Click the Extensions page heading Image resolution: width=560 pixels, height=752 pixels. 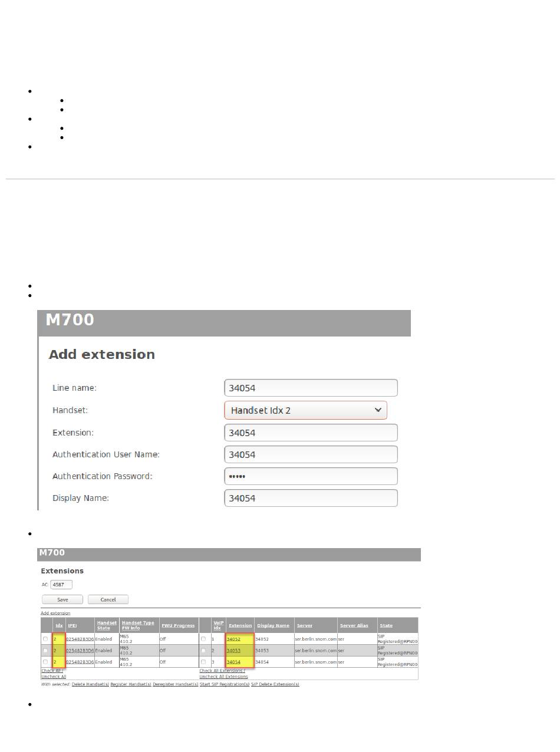(62, 571)
